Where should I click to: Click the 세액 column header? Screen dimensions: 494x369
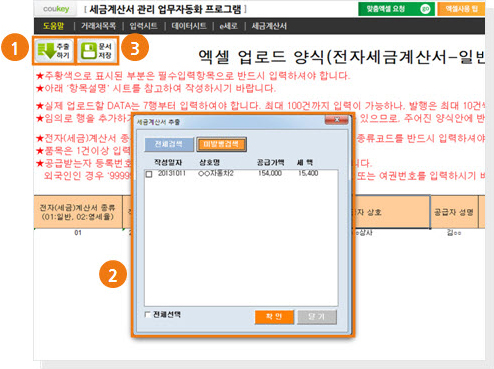click(305, 162)
